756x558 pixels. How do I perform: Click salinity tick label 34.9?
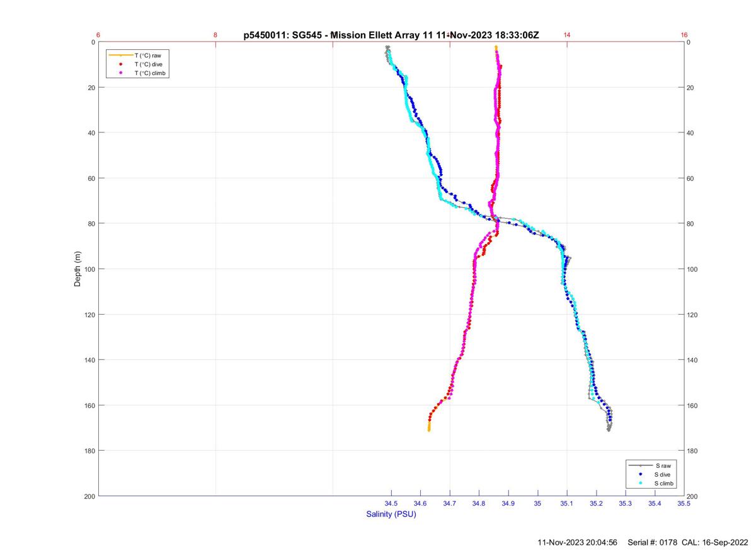point(508,503)
